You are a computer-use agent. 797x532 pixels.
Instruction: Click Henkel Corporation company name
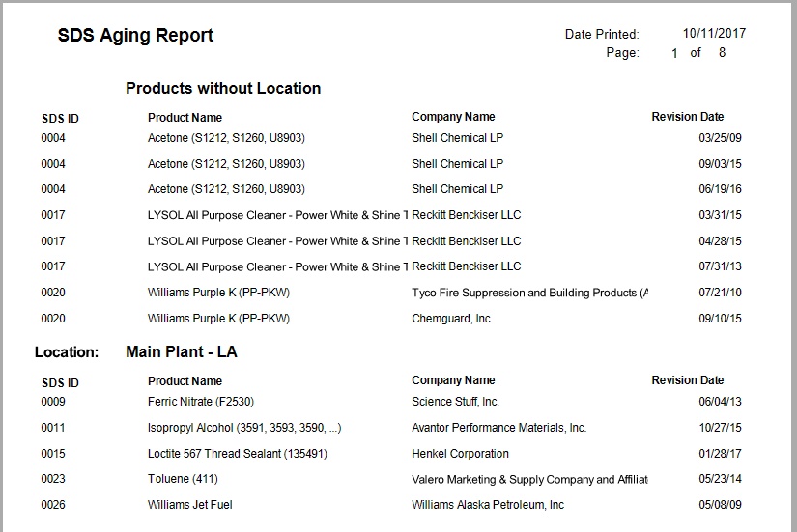point(460,454)
